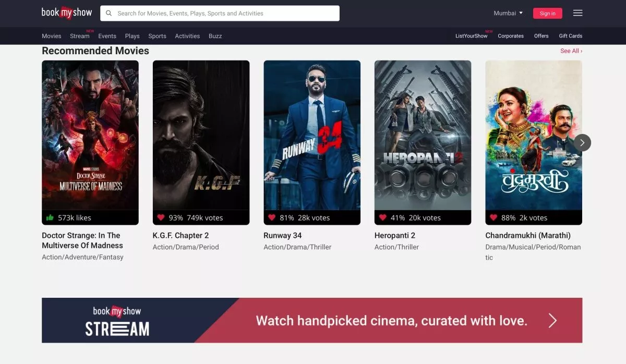The height and width of the screenshot is (364, 626).
Task: Click the arrow on the Stream banner
Action: [552, 320]
